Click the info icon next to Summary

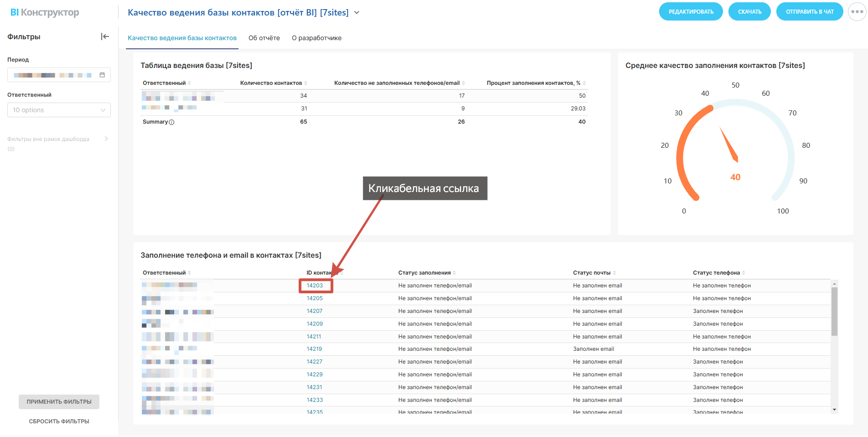click(x=172, y=122)
